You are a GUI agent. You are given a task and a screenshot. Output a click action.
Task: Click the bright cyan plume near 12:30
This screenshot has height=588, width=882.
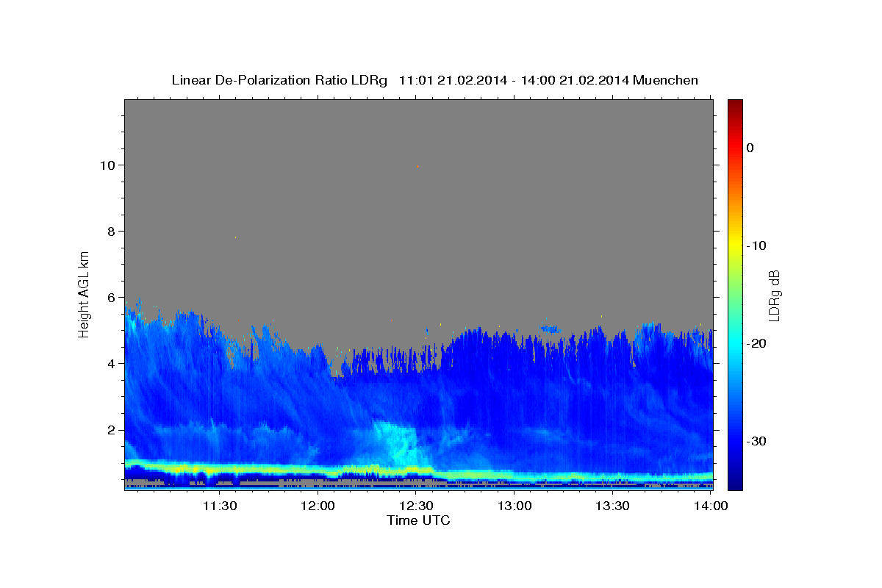(x=397, y=443)
